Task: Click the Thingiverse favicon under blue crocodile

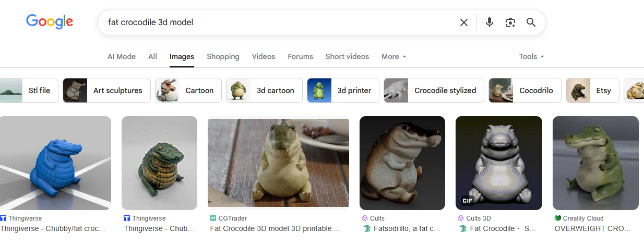Action: click(3, 218)
